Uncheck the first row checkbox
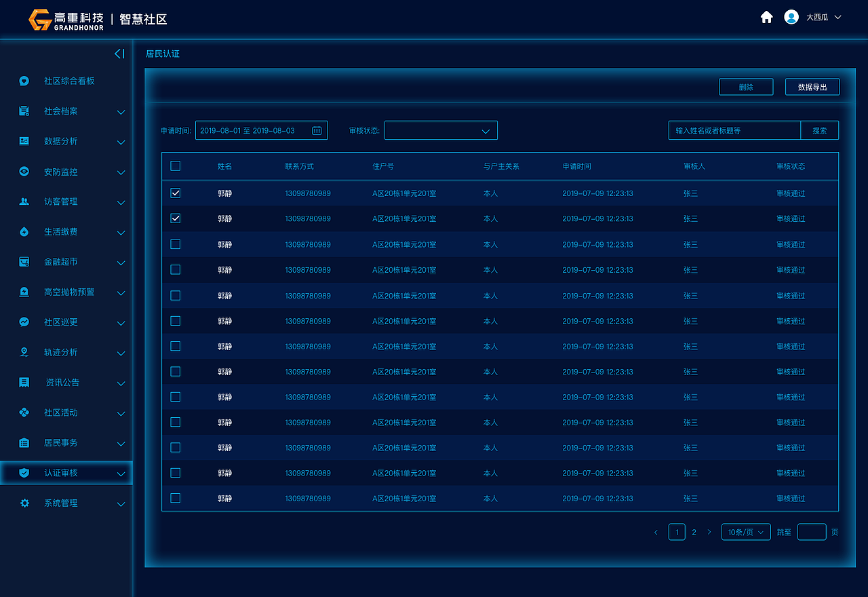 coord(176,193)
